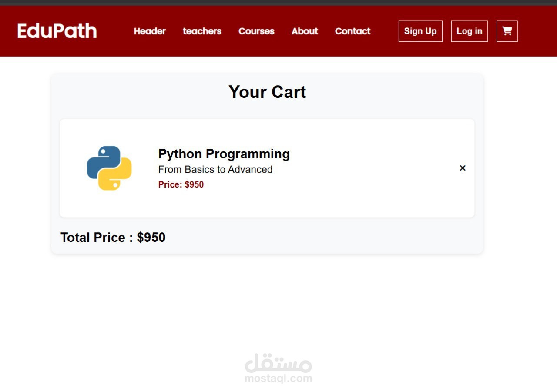Viewport: 557px width, 392px height.
Task: Open the teachers page
Action: click(x=202, y=31)
